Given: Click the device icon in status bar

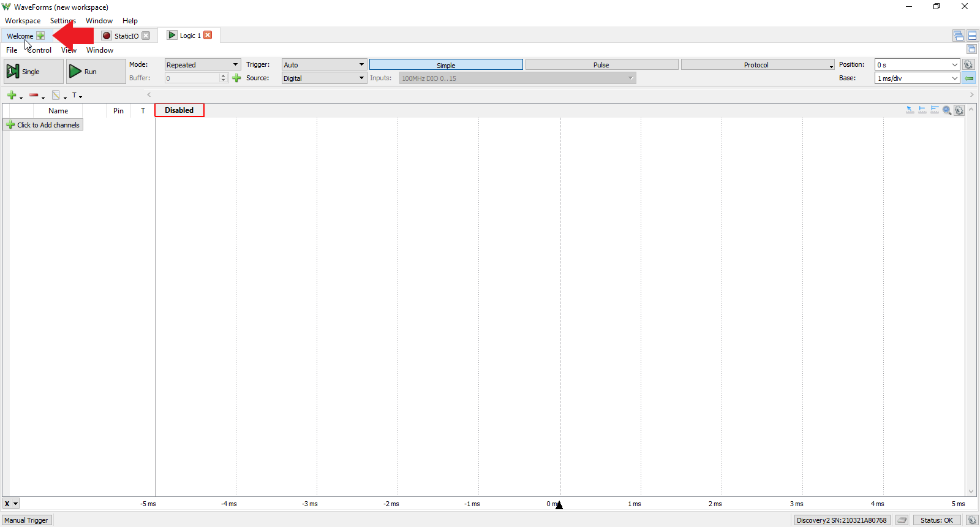Looking at the screenshot, I should pyautogui.click(x=902, y=520).
